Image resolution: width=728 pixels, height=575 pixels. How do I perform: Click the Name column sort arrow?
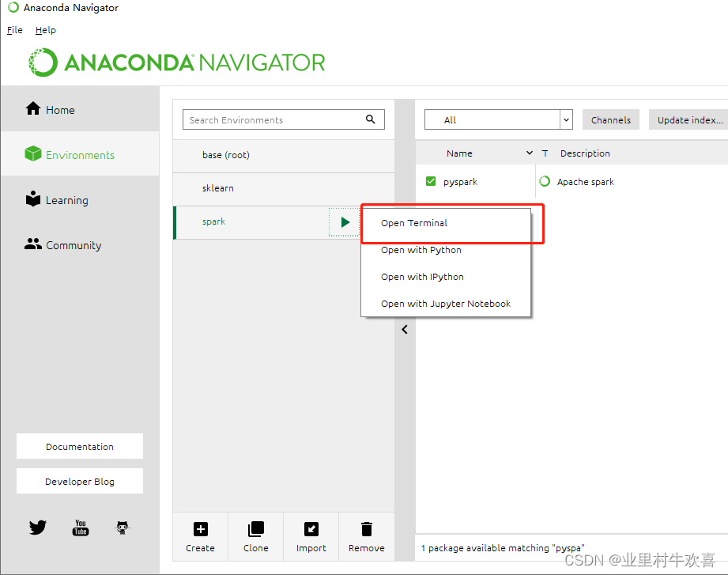pos(530,153)
